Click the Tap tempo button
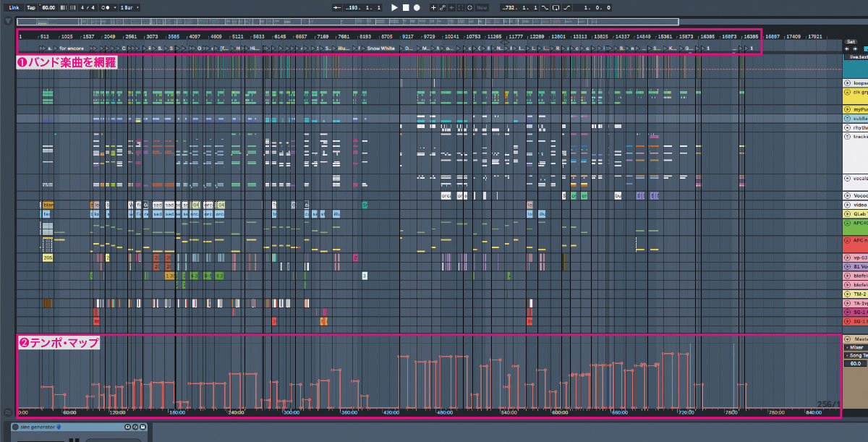The height and width of the screenshot is (442, 868). [31, 7]
